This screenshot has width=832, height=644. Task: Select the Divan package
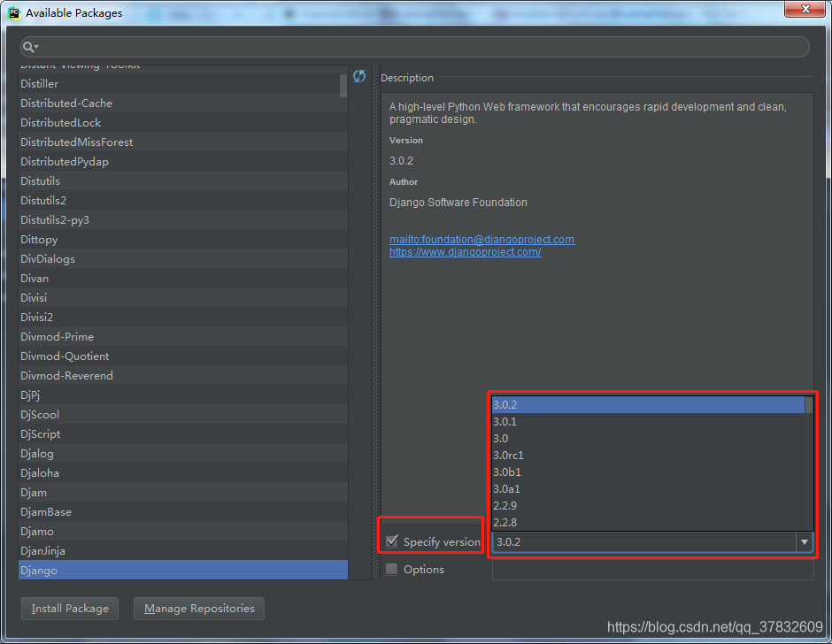click(x=183, y=278)
